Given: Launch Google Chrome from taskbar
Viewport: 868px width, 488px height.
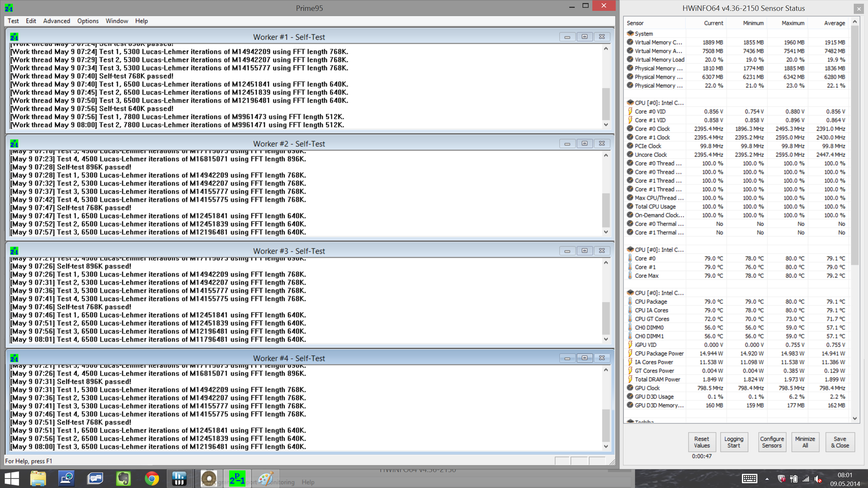Looking at the screenshot, I should [152, 479].
